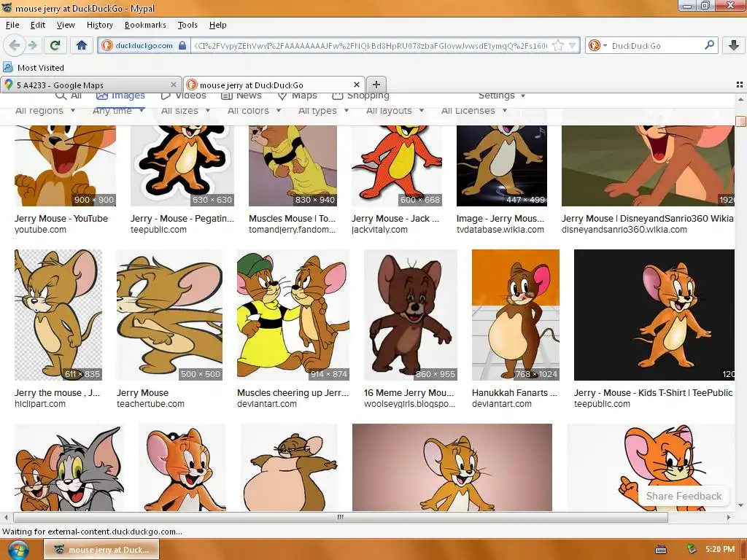Go forward with the Forward arrow
Viewport: 747px width, 560px height.
[32, 45]
